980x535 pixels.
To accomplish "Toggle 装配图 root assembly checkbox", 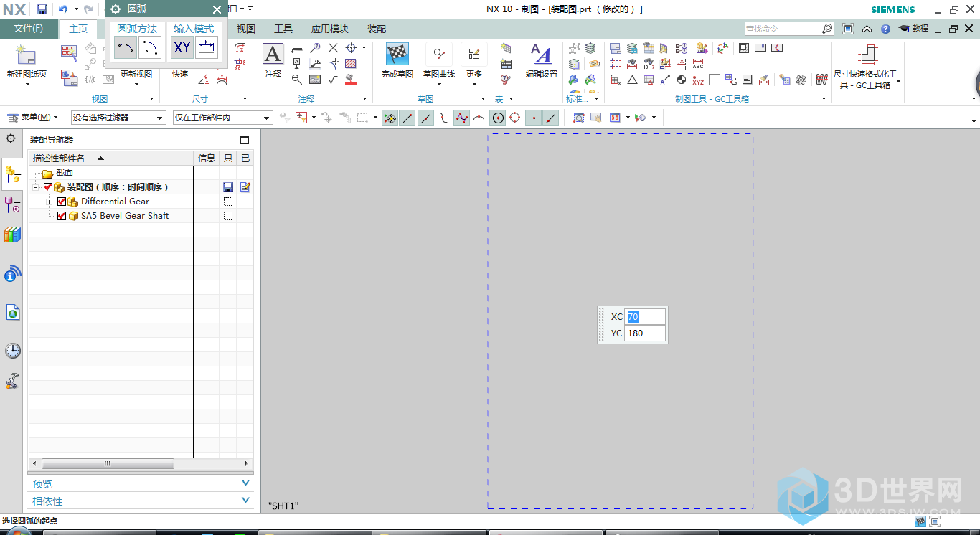I will pyautogui.click(x=48, y=187).
